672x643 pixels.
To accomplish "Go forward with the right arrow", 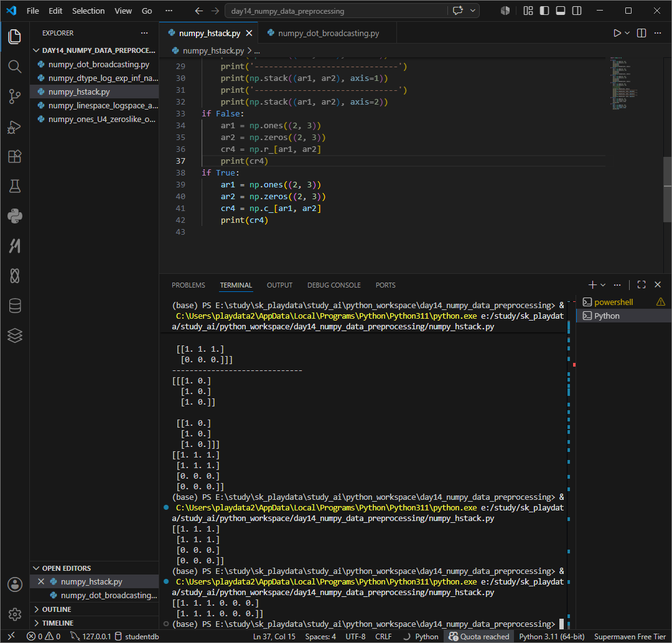I will [215, 11].
